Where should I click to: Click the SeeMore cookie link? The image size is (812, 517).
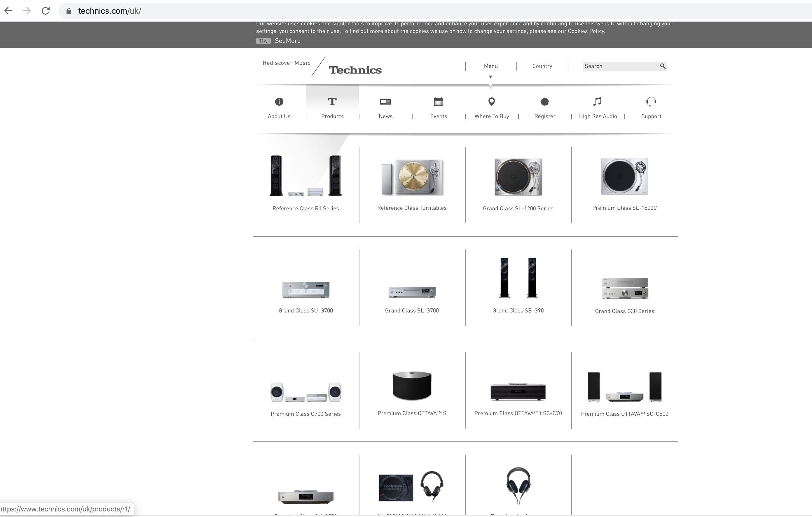pos(288,41)
